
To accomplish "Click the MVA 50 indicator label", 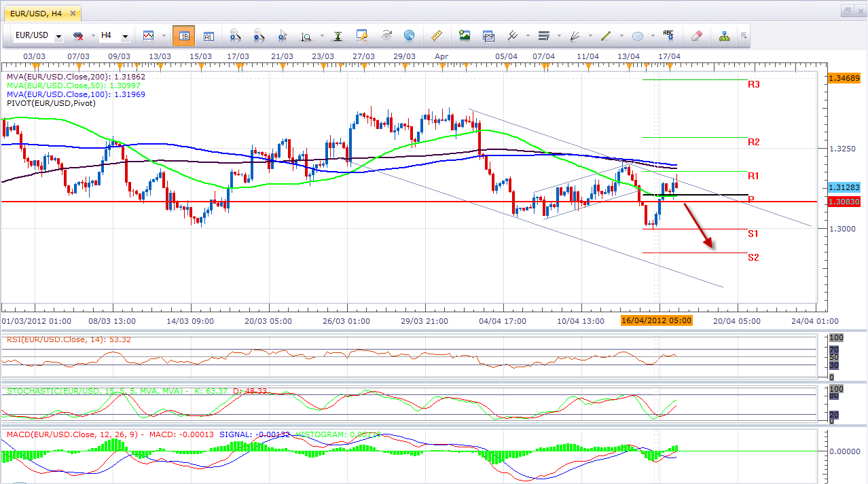I will point(74,86).
